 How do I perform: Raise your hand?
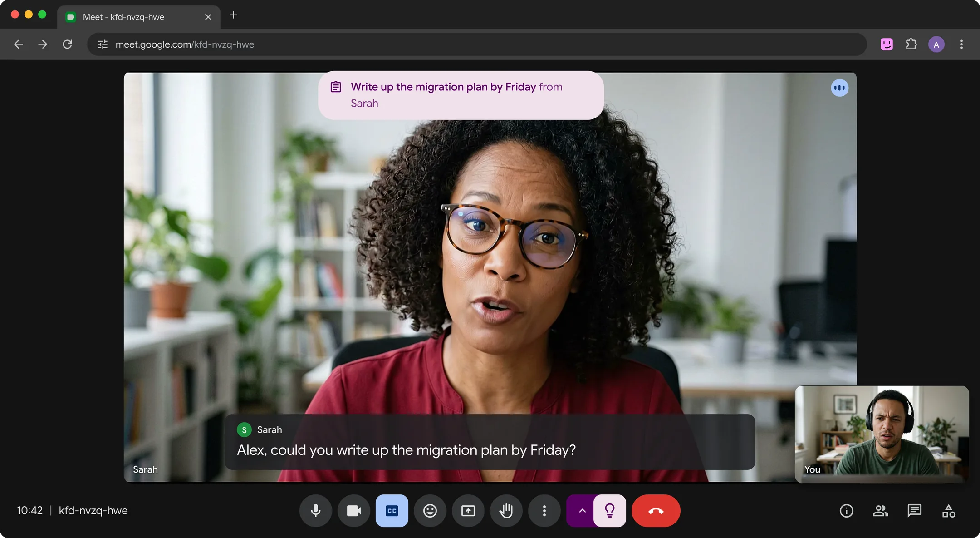pyautogui.click(x=506, y=511)
